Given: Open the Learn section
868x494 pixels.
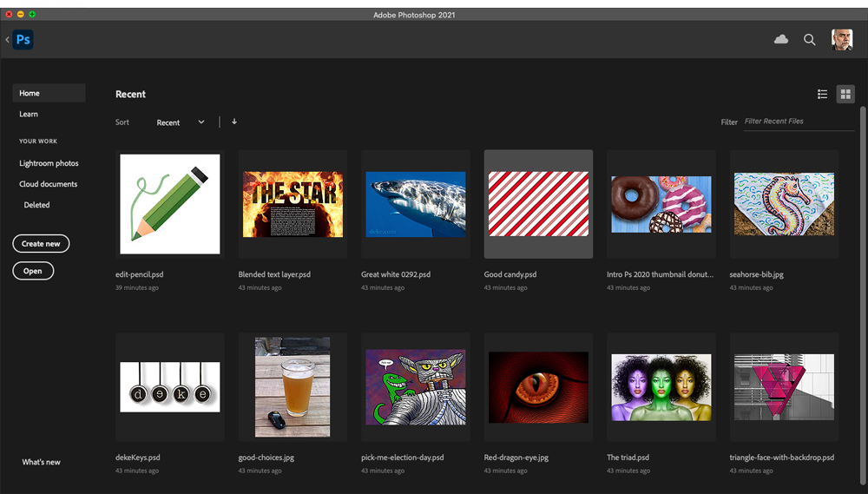Looking at the screenshot, I should [x=30, y=114].
